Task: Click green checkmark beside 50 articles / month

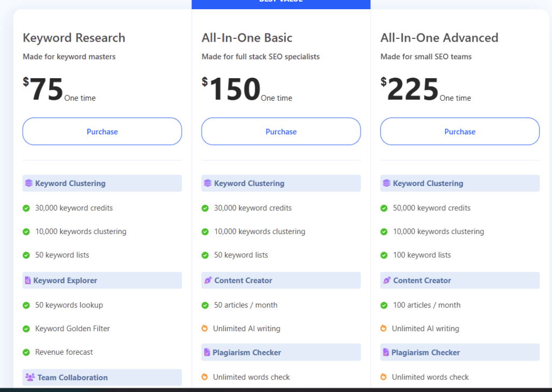Action: pyautogui.click(x=205, y=305)
